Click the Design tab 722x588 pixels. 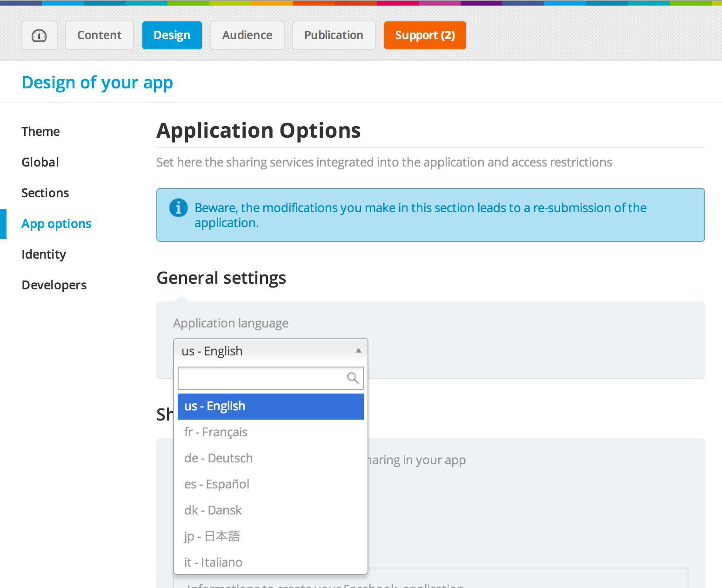[172, 35]
